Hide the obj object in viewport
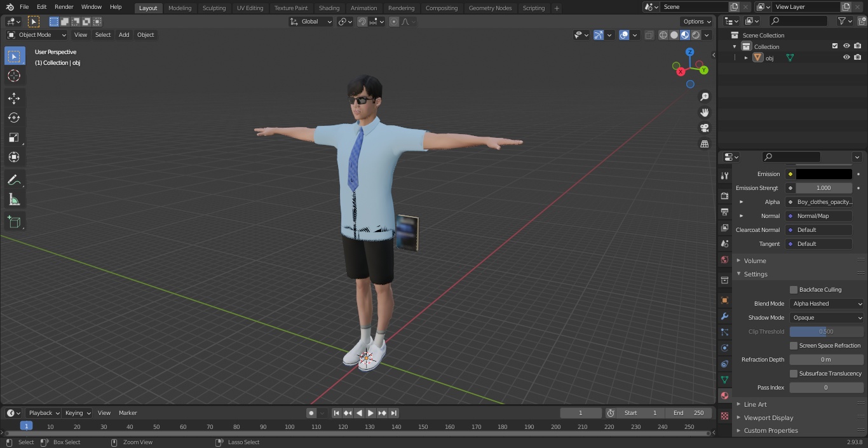868x448 pixels. (846, 57)
